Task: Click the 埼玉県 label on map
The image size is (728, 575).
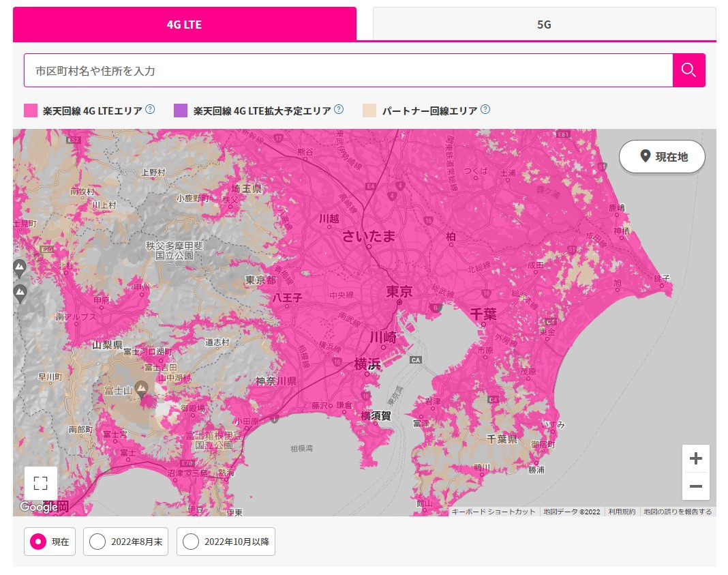Action: pos(247,188)
